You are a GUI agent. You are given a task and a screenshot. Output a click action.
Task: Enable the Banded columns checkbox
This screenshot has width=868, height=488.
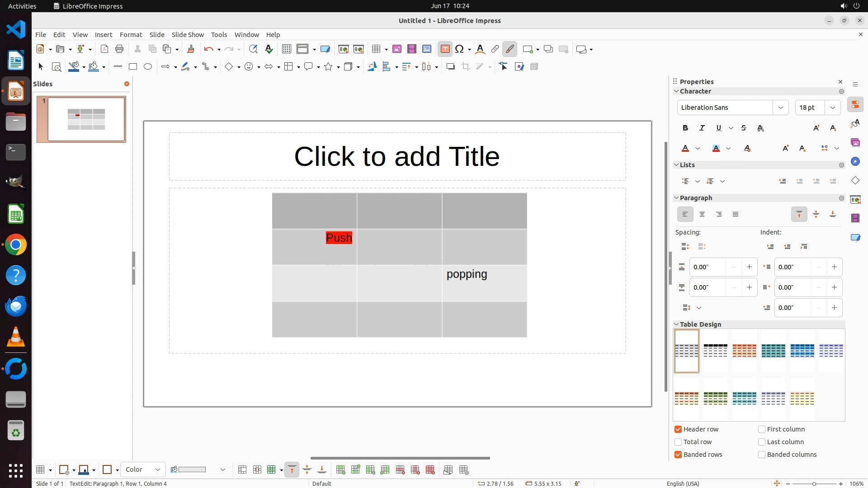pyautogui.click(x=762, y=455)
